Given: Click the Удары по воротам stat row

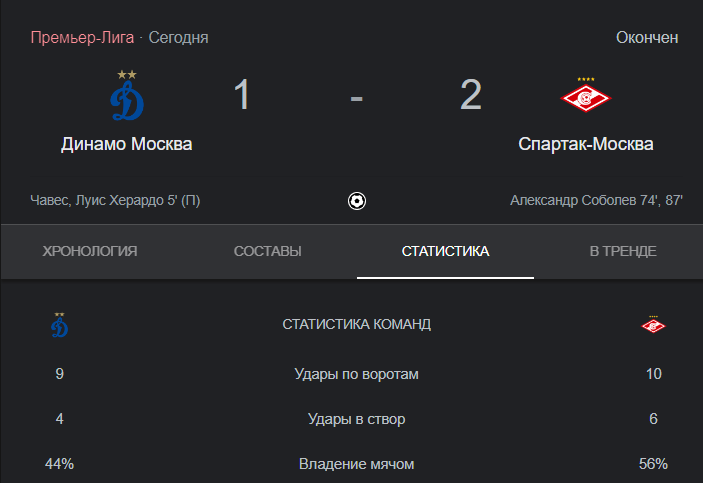Looking at the screenshot, I should [356, 374].
